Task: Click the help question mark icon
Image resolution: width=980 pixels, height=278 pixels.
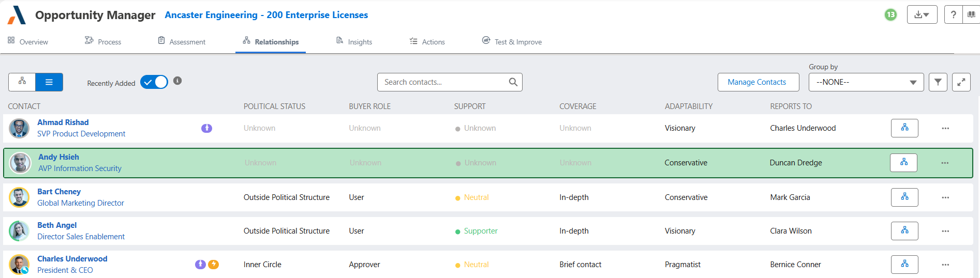Action: coord(953,15)
